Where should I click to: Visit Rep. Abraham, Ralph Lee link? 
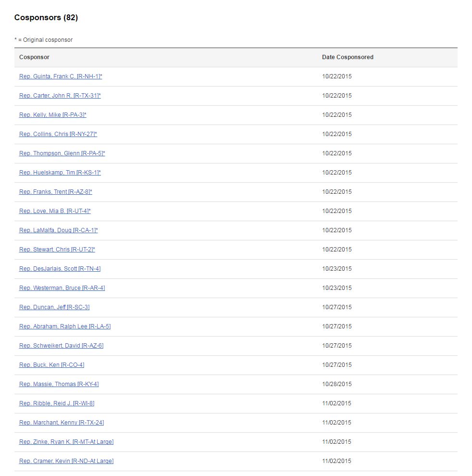pyautogui.click(x=65, y=326)
